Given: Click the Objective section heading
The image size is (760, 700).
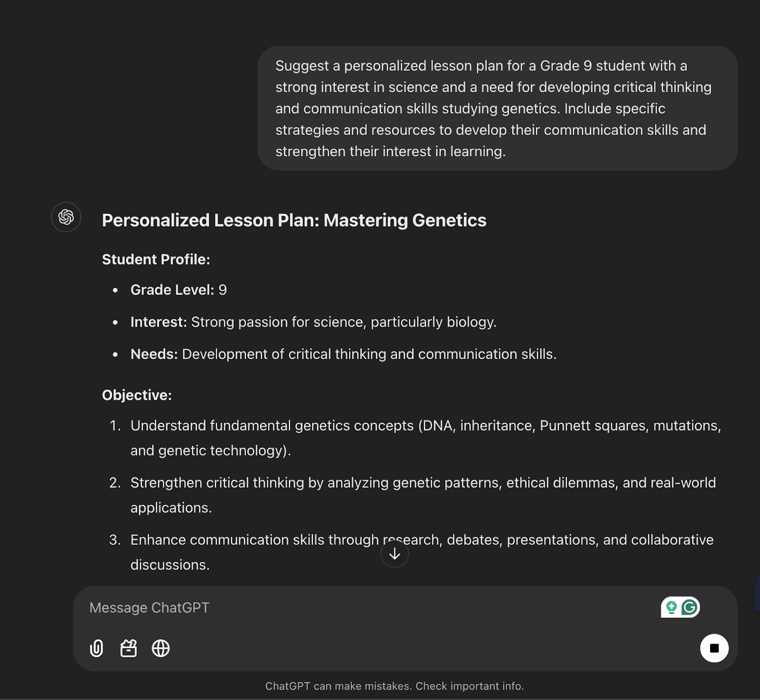Looking at the screenshot, I should [x=136, y=395].
